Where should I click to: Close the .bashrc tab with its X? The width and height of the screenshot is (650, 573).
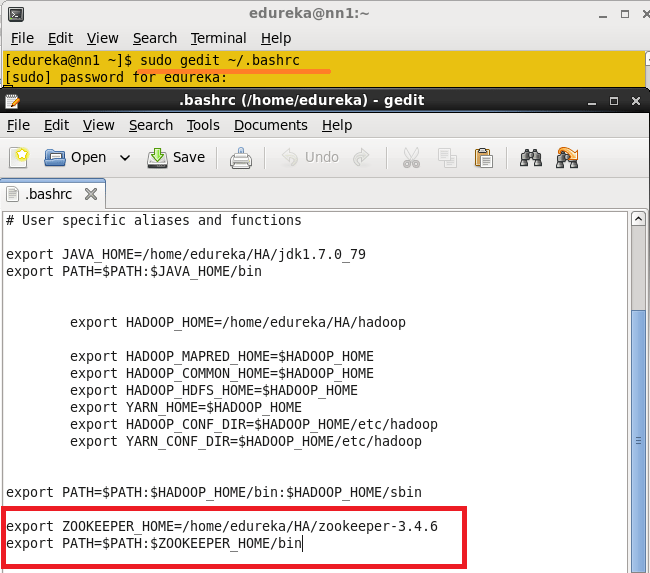[91, 194]
